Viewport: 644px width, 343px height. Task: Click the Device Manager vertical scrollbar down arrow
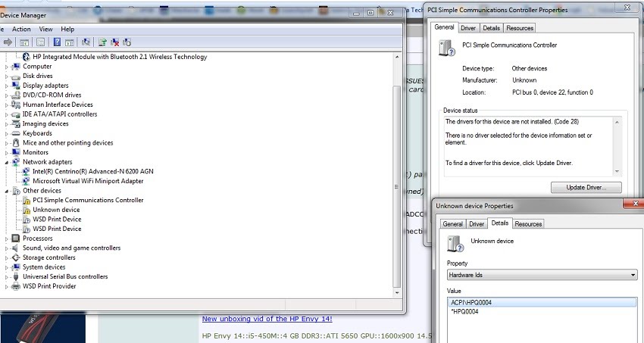397,293
